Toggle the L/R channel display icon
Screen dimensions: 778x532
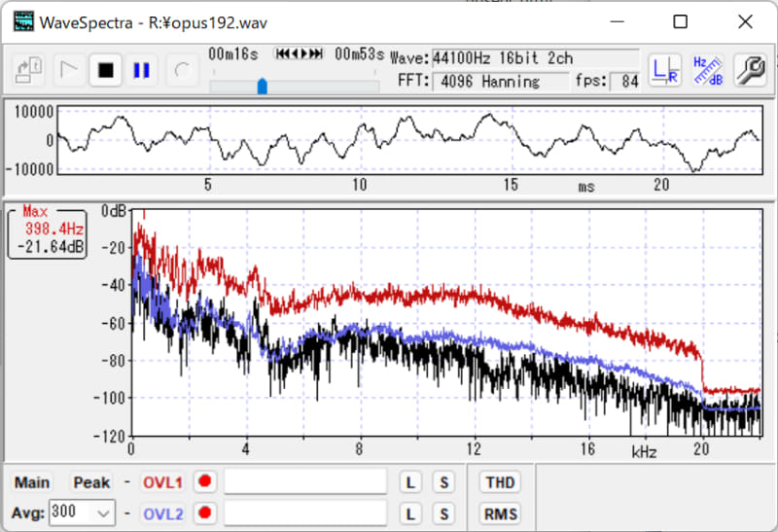pos(665,70)
